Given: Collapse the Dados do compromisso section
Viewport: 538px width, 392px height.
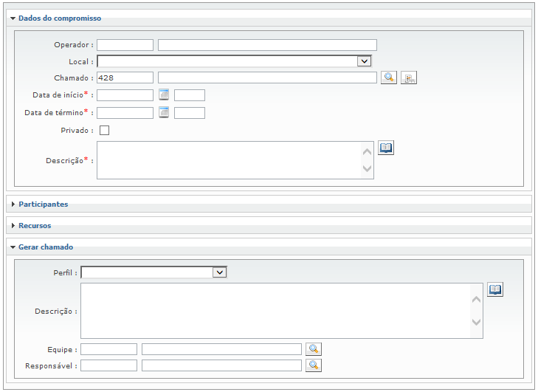Looking at the screenshot, I should [x=59, y=18].
